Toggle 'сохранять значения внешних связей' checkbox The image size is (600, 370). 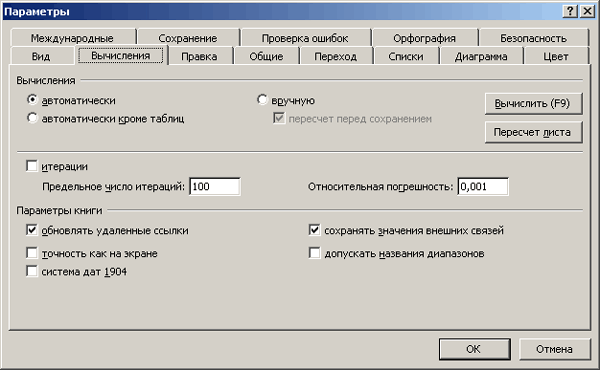click(x=314, y=230)
